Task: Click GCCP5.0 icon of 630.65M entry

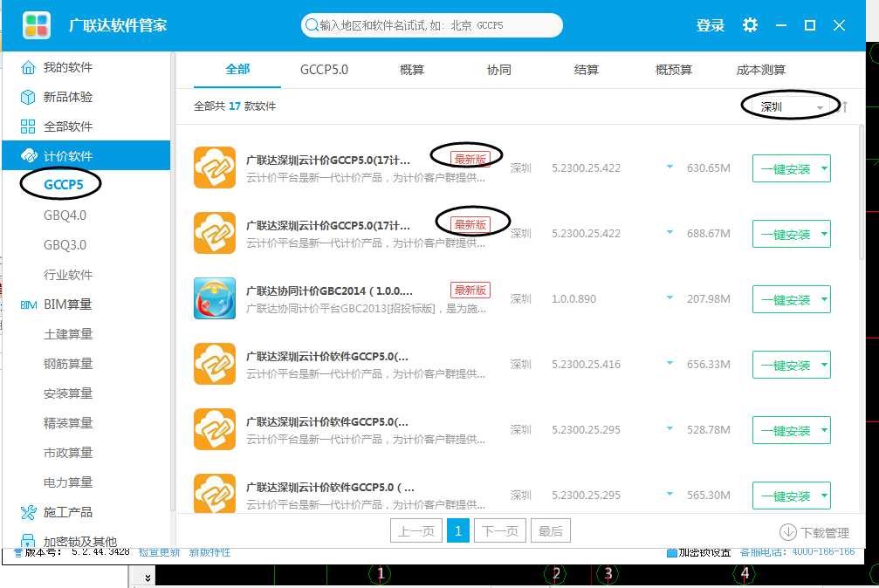Action: (x=215, y=168)
